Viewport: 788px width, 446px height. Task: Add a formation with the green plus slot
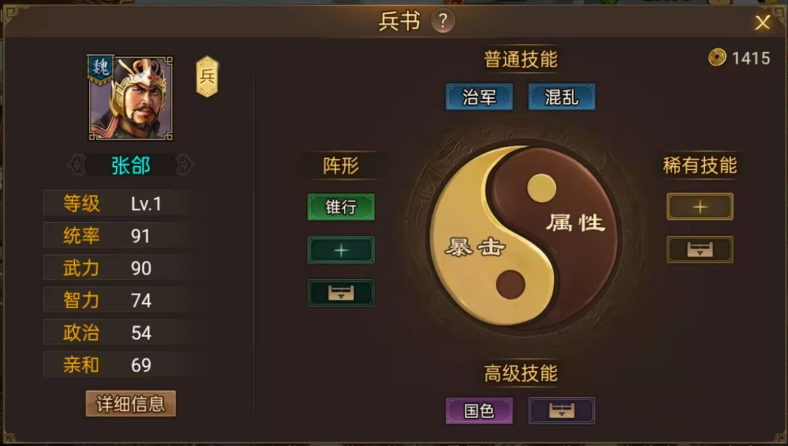coord(341,250)
